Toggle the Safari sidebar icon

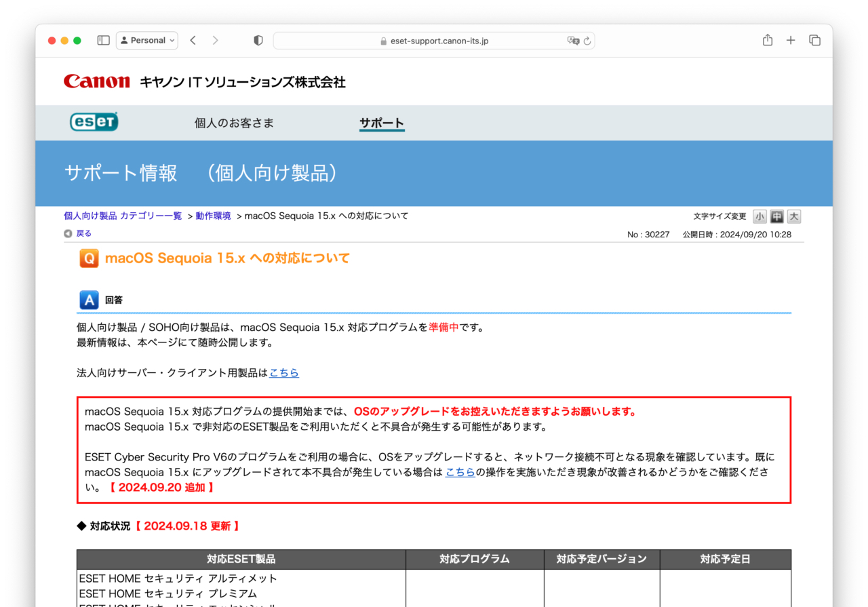pos(104,41)
